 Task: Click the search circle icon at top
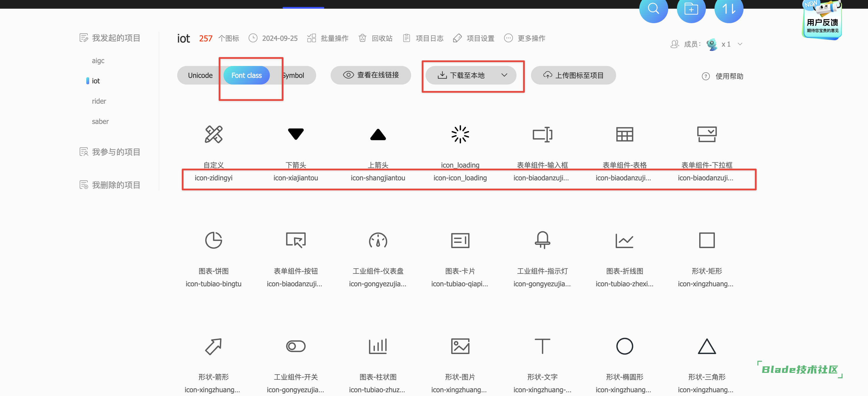653,9
